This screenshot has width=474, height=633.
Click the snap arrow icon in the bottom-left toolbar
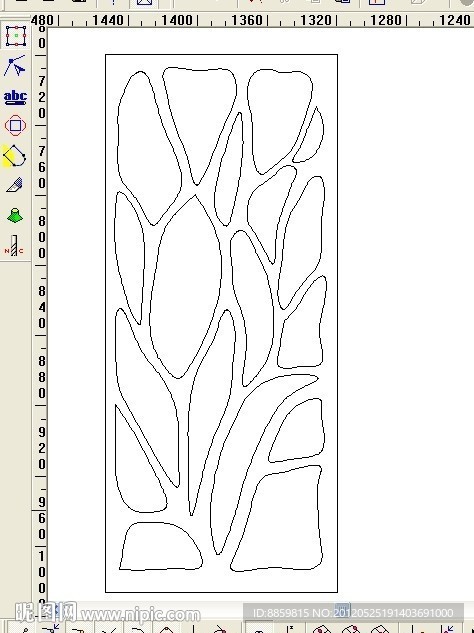(51, 629)
